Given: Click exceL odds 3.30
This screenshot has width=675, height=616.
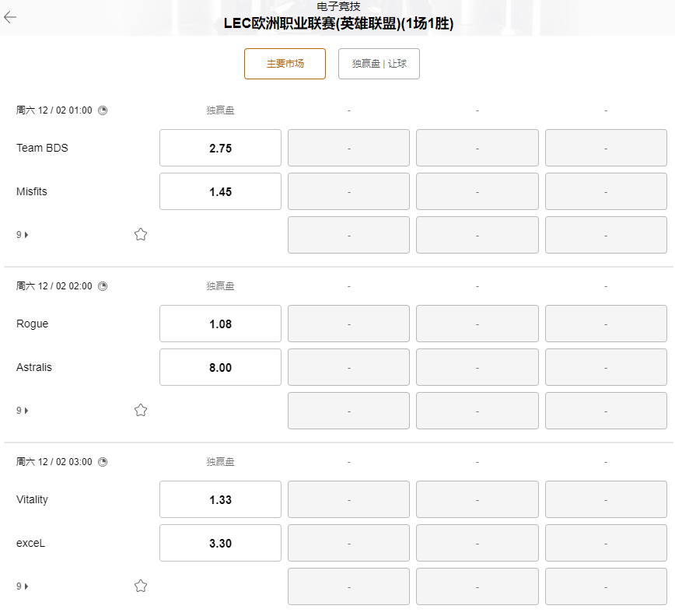Looking at the screenshot, I should pos(220,543).
